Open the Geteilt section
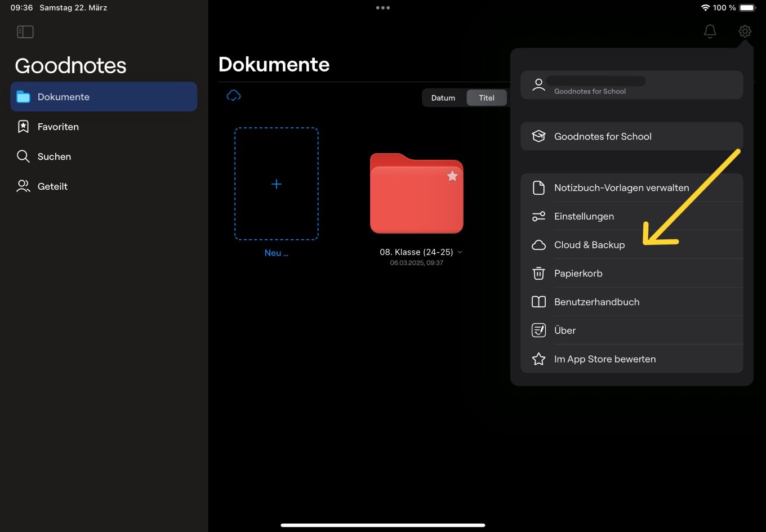Screen dimensions: 766x532 [104, 186]
